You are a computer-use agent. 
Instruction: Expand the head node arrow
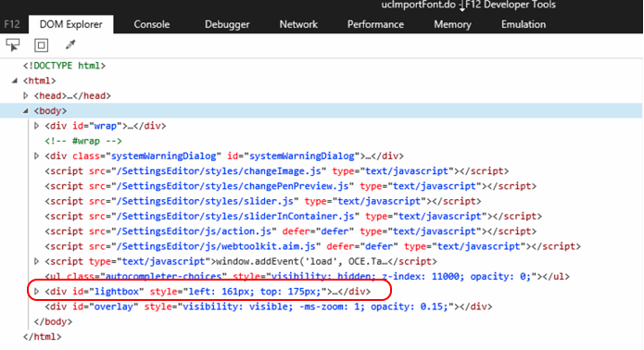coord(25,95)
